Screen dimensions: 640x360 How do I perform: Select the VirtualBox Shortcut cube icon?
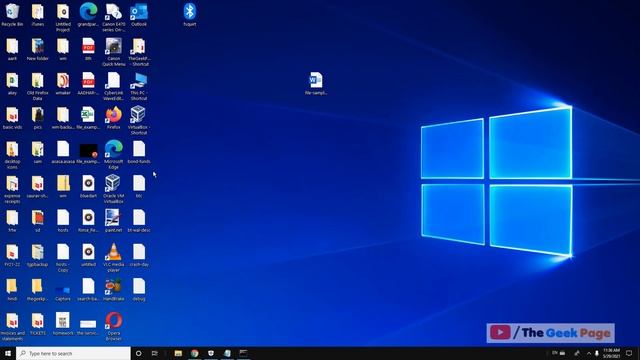[139, 120]
